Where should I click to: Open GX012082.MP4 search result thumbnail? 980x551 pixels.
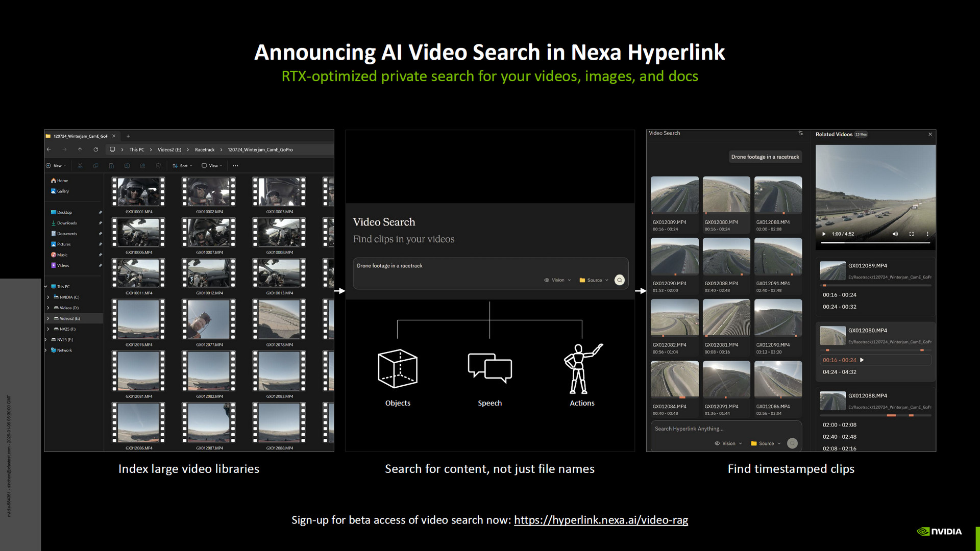(674, 318)
